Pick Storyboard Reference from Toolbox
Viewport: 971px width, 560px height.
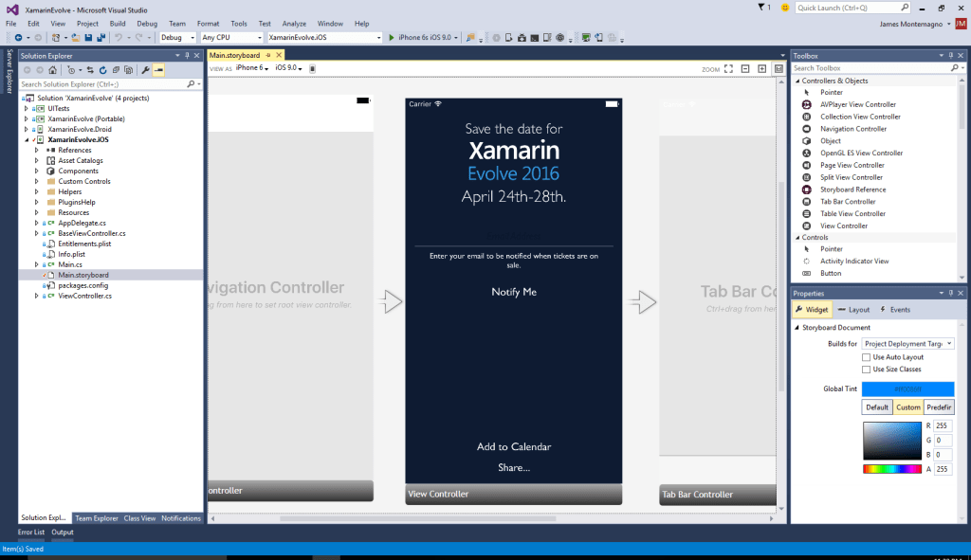click(852, 190)
